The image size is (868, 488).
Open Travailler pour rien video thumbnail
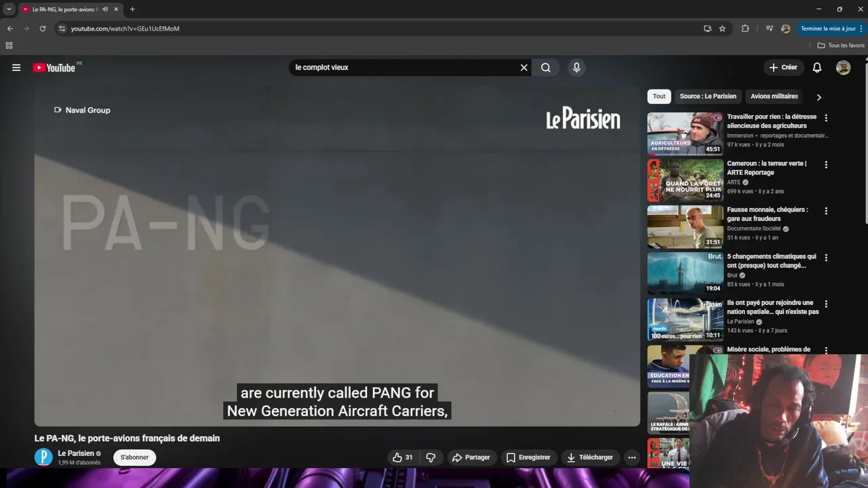click(x=685, y=134)
